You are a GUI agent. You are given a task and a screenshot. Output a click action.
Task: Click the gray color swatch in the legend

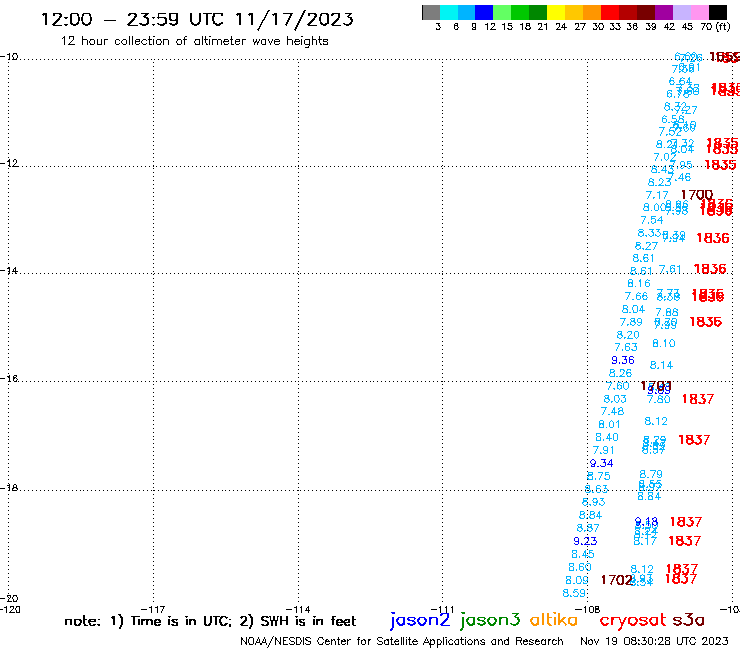tap(431, 12)
